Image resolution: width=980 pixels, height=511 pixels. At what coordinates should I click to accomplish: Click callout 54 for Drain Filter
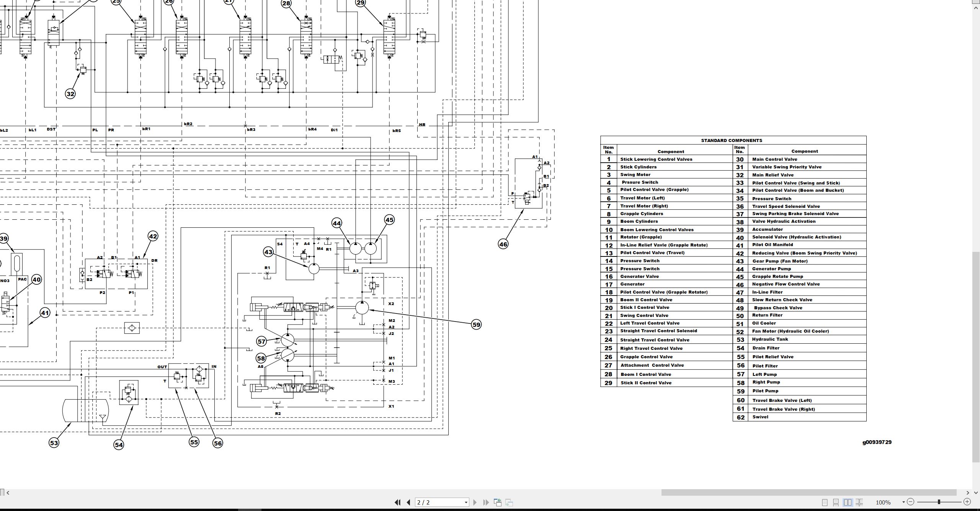[x=119, y=444]
